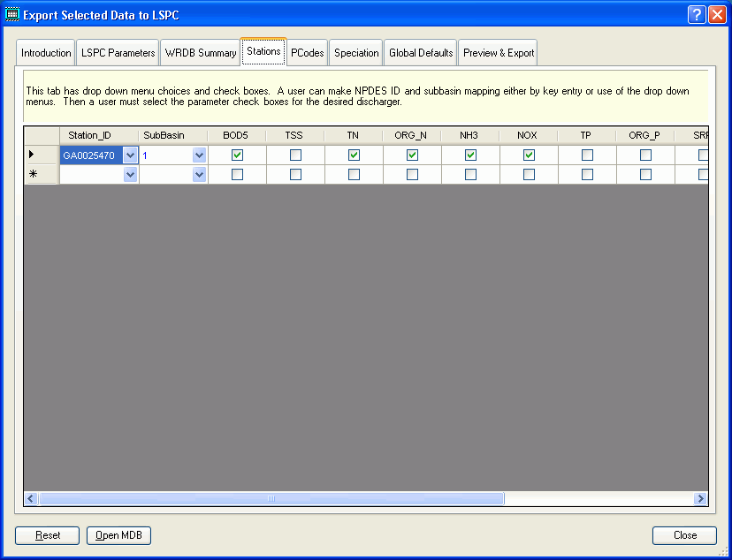Screen dimensions: 732x560
Task: Check the ORG_P checkbox for GA0025470
Action: tap(644, 154)
